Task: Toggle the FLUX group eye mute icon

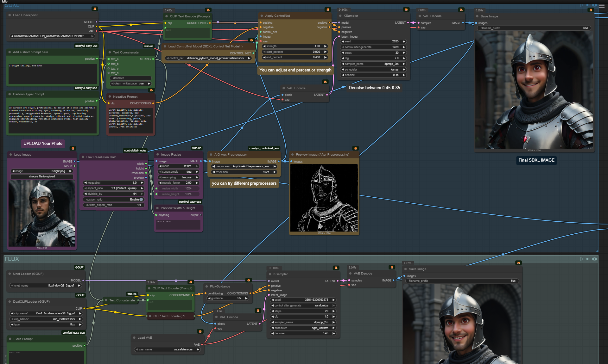Action: click(595, 259)
